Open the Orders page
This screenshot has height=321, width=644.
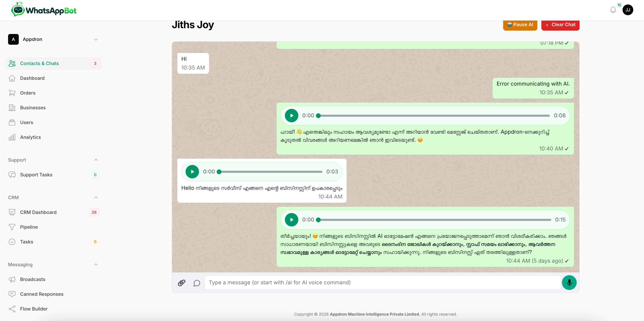[x=53, y=93]
